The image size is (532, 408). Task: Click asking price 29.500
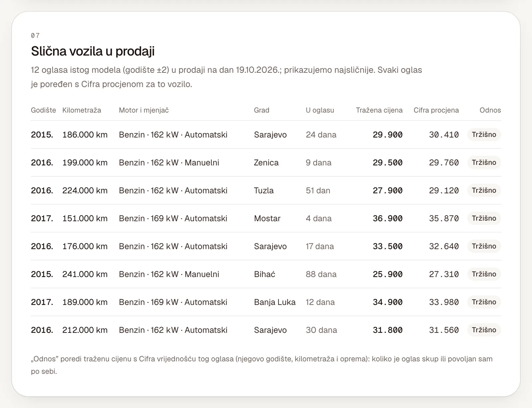(388, 163)
